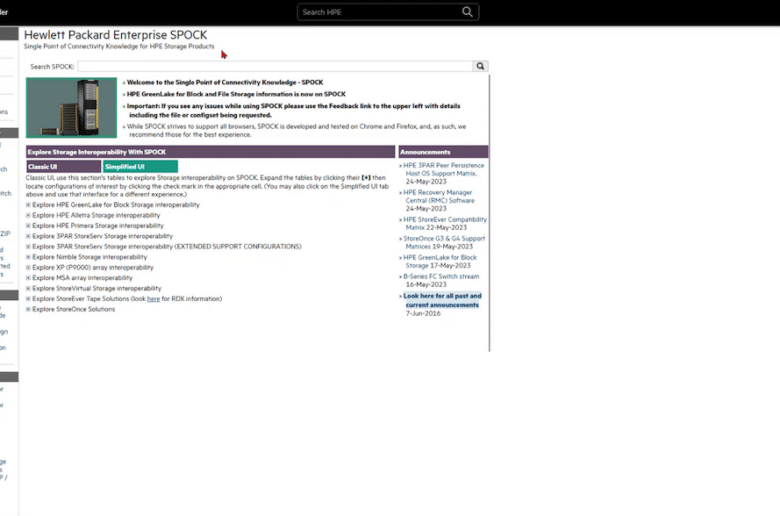Click the Single Point of Connectivity Knowledge subtitle
The width and height of the screenshot is (780, 516).
point(119,46)
